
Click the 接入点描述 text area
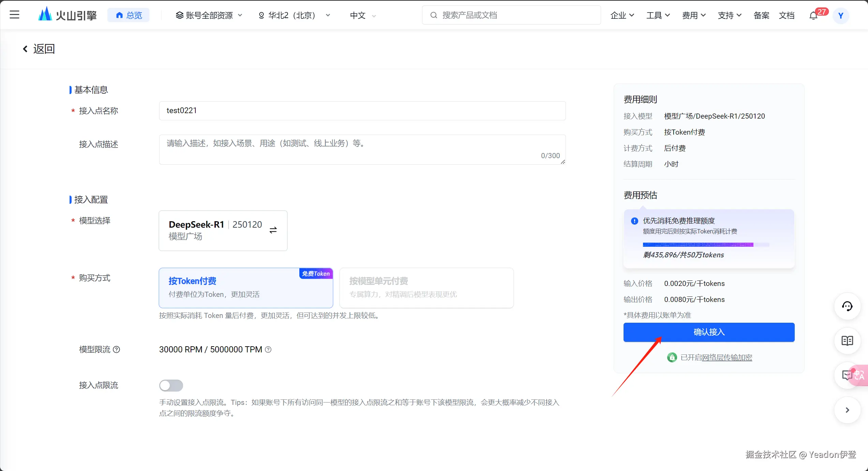(362, 149)
